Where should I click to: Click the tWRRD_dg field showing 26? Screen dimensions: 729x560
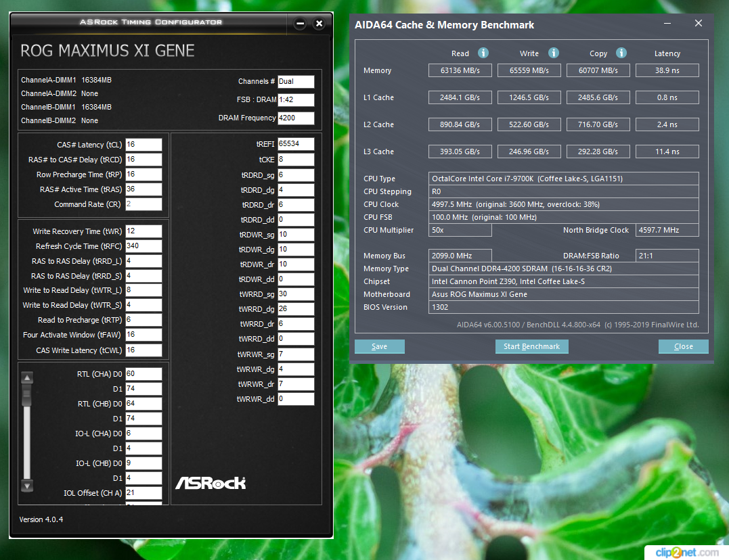296,309
